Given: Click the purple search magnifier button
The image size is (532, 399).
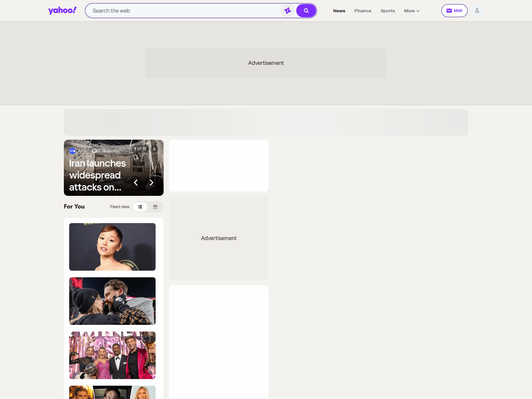Looking at the screenshot, I should 306,11.
